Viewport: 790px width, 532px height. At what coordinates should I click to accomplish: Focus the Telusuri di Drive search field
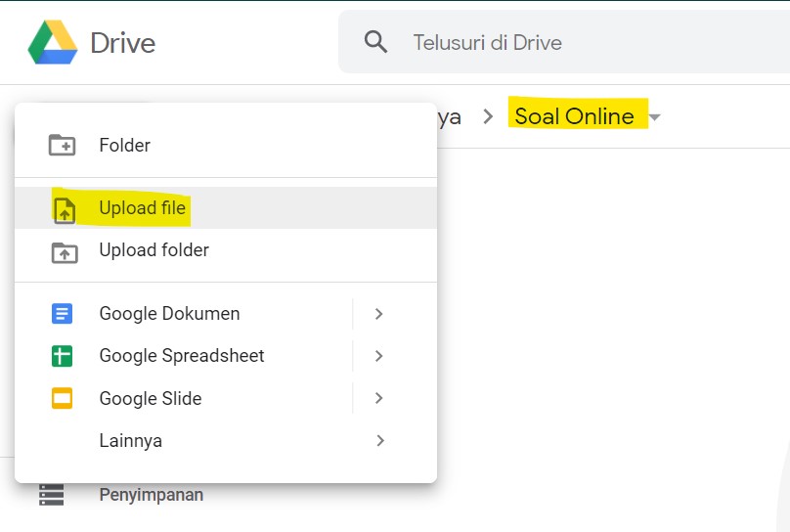[x=564, y=42]
